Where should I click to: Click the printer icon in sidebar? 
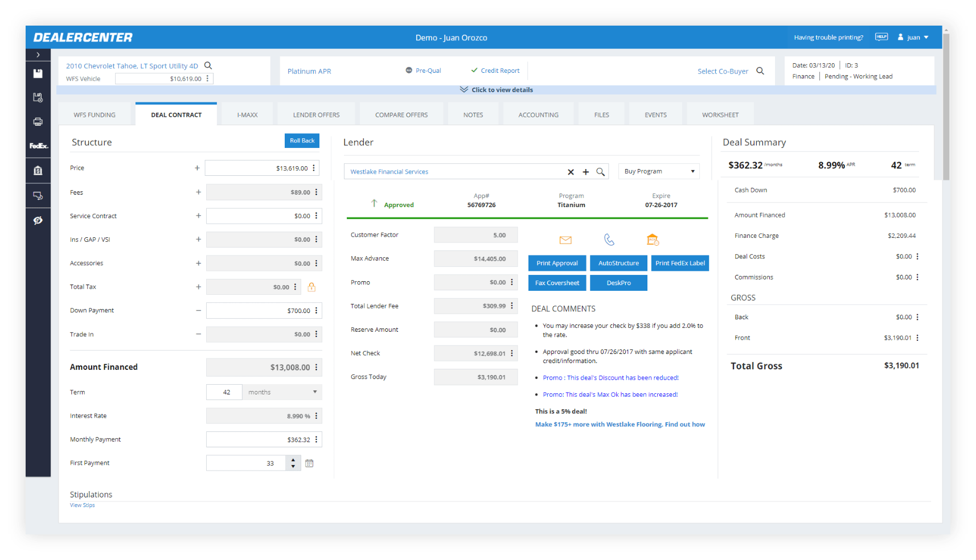38,122
